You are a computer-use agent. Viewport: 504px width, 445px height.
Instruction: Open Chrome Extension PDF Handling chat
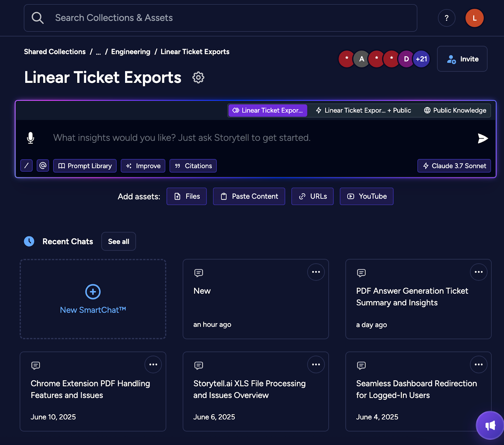tap(93, 391)
